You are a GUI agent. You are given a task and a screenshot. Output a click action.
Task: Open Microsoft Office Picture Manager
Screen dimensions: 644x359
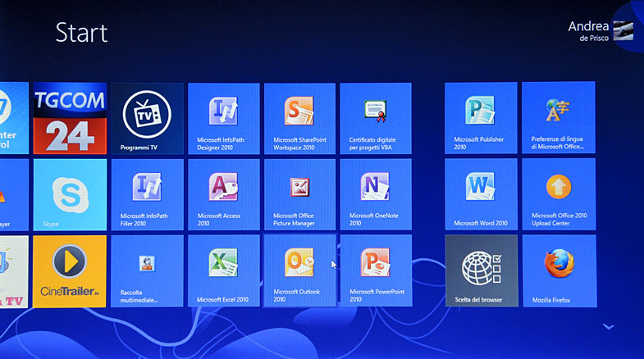pos(299,195)
